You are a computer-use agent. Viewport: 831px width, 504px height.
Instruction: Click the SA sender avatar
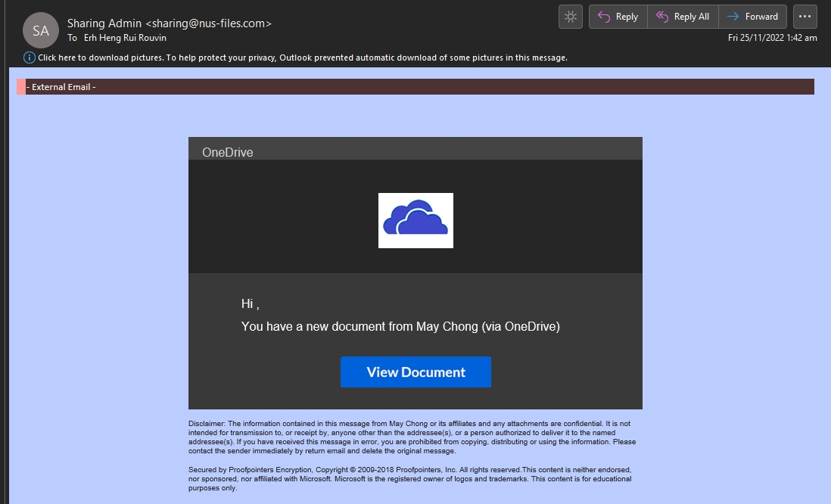click(x=41, y=31)
